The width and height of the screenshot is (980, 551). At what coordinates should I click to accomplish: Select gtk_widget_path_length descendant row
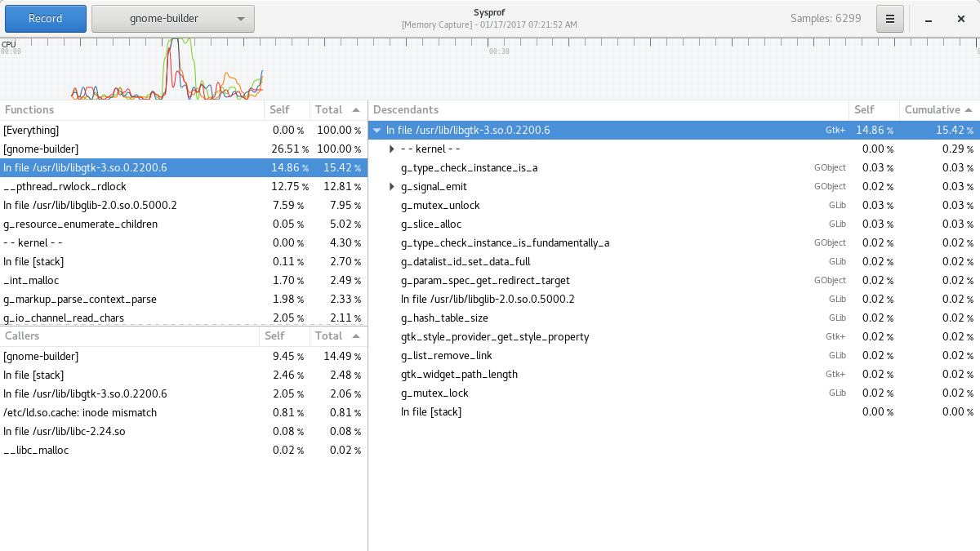coord(459,375)
